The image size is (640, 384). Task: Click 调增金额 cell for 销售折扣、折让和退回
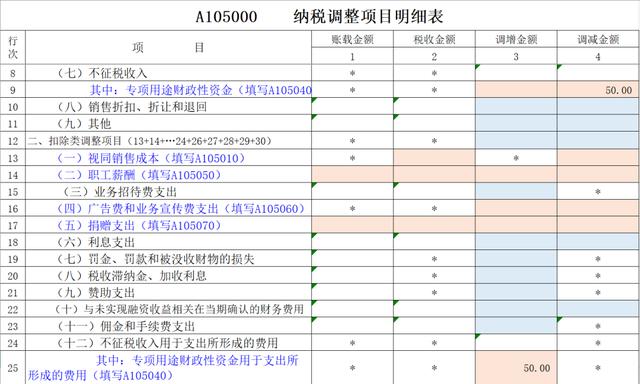516,106
